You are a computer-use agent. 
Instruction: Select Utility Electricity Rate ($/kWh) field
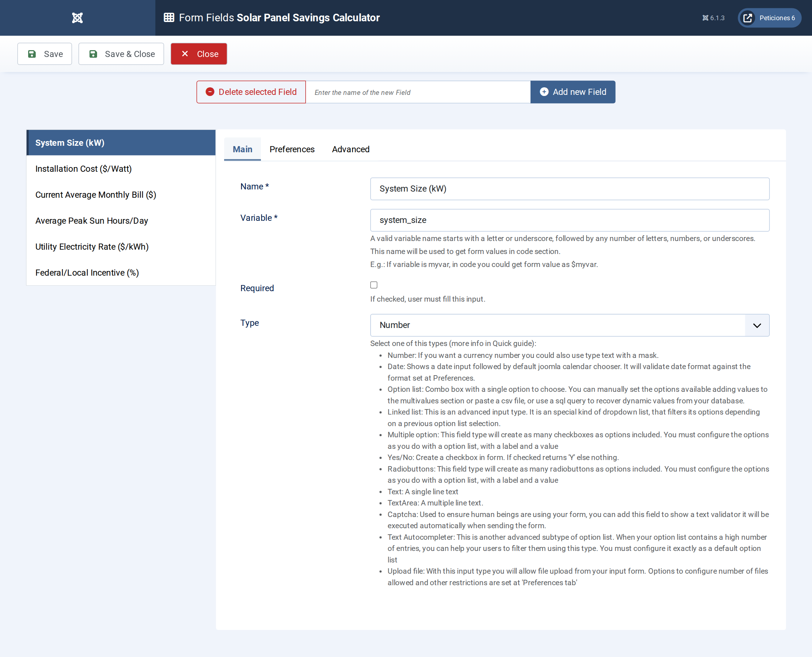click(x=121, y=247)
